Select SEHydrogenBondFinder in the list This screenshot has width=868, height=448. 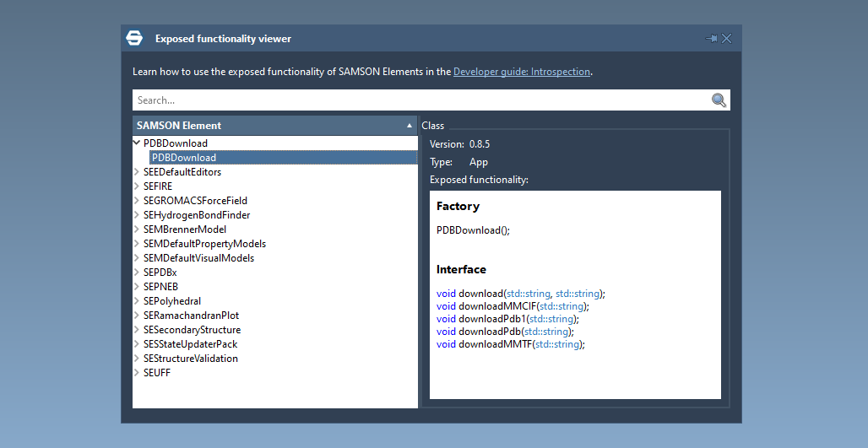pyautogui.click(x=196, y=215)
